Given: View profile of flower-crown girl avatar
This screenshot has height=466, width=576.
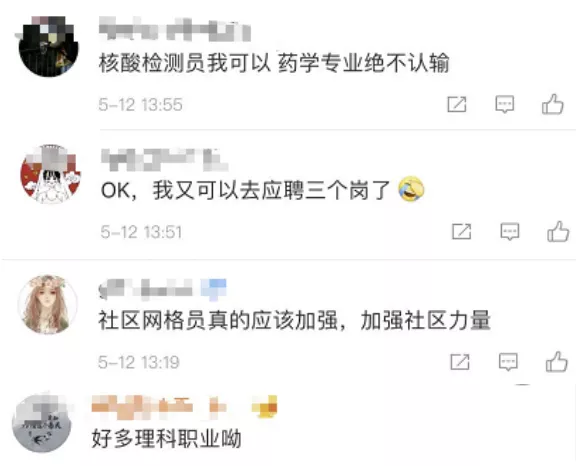Looking at the screenshot, I should 48,304.
